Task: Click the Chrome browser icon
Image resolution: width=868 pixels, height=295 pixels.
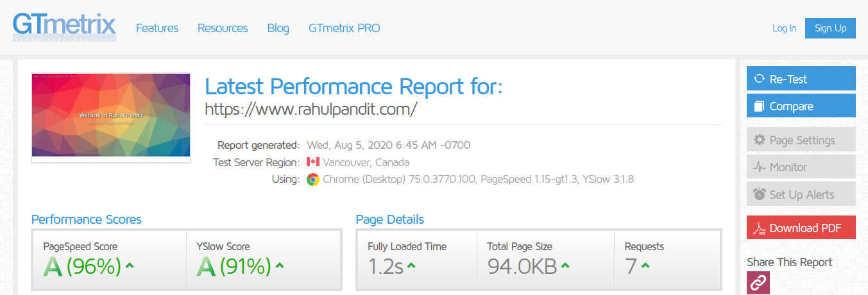Action: pyautogui.click(x=313, y=179)
